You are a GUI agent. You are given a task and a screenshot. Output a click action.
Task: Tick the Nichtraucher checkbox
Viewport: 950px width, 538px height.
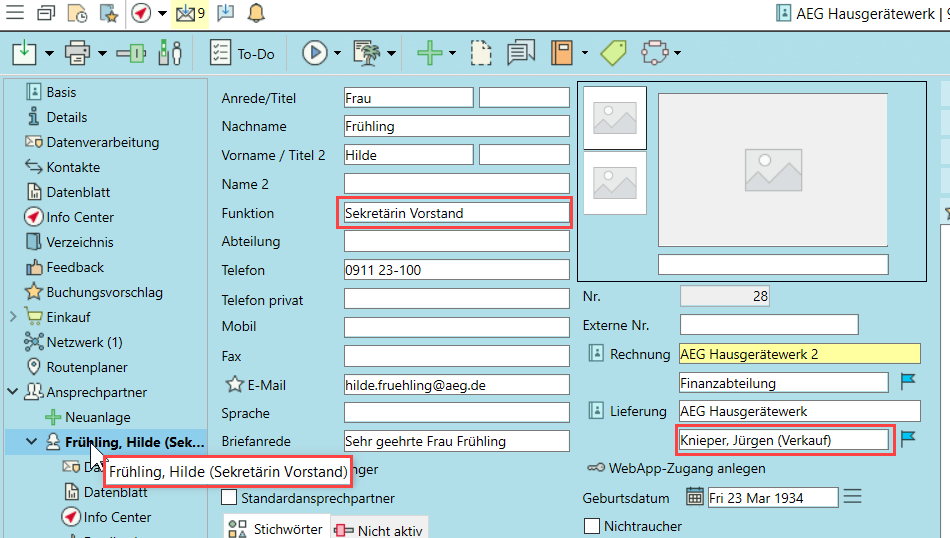(591, 526)
